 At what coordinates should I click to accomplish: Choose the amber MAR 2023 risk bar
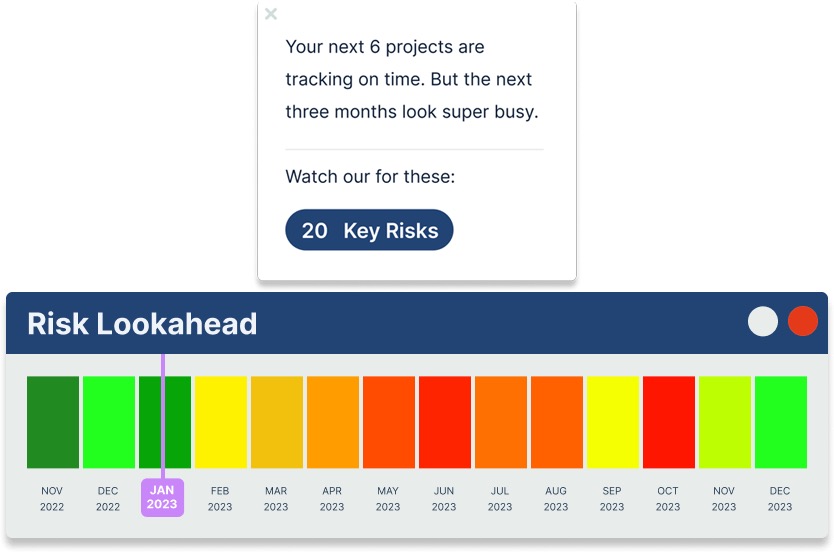click(277, 422)
